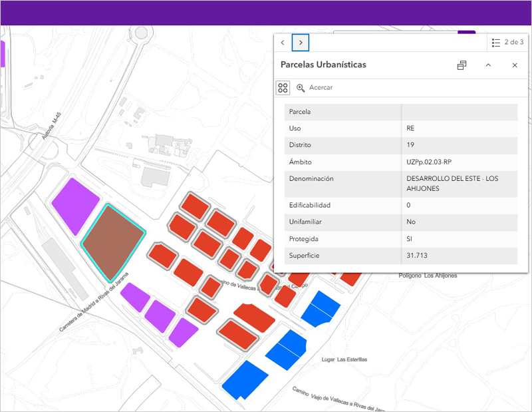
Task: Open the feature list showing 2 de 3
Action: [508, 43]
